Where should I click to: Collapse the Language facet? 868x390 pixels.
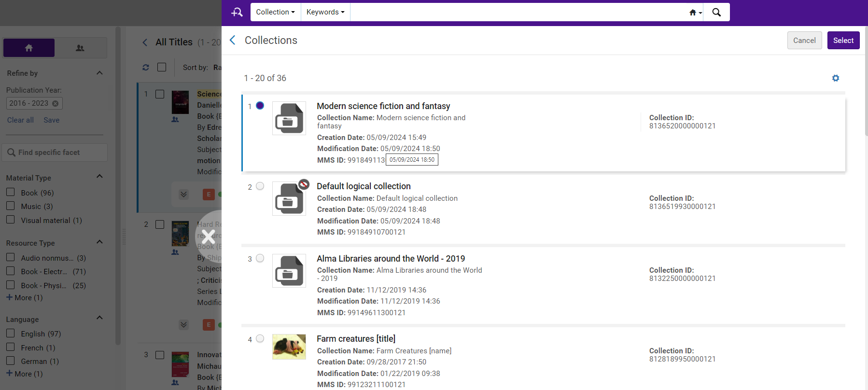tap(99, 318)
